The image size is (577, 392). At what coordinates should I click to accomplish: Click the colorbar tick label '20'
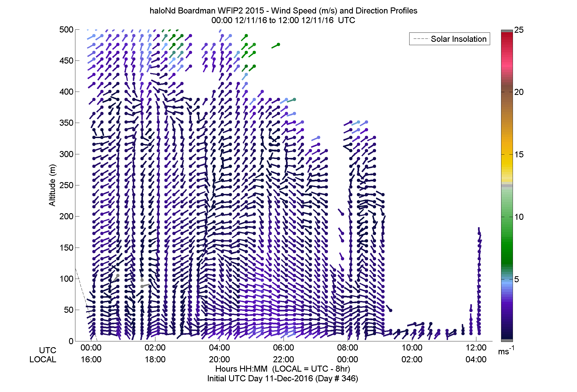(519, 92)
